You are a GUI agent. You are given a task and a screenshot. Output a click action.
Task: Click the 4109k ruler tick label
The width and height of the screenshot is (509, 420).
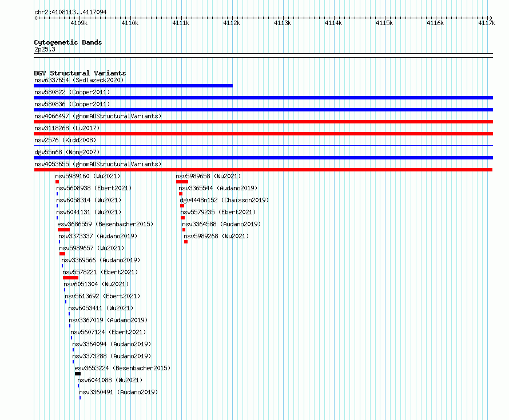79,23
